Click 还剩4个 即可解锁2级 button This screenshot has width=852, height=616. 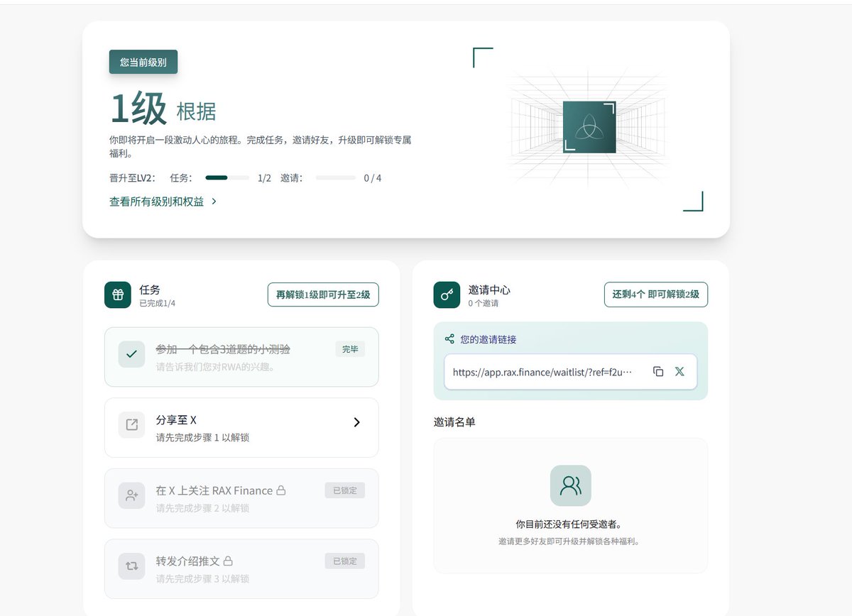[656, 295]
